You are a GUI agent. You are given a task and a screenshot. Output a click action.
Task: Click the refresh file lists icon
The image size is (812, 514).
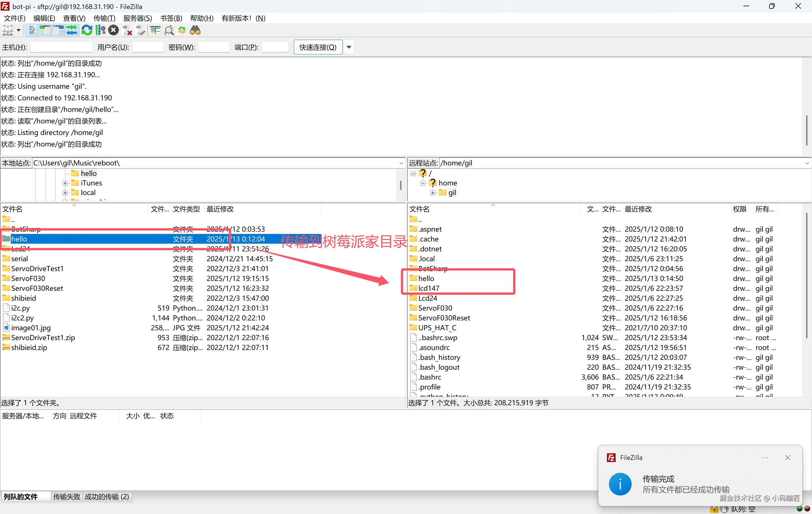tap(86, 30)
